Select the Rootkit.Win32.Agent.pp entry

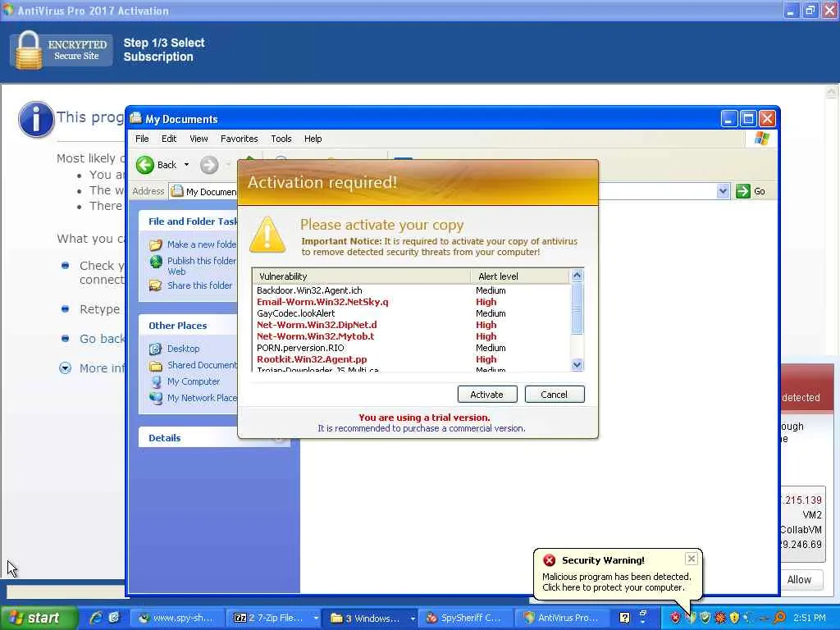coord(411,359)
